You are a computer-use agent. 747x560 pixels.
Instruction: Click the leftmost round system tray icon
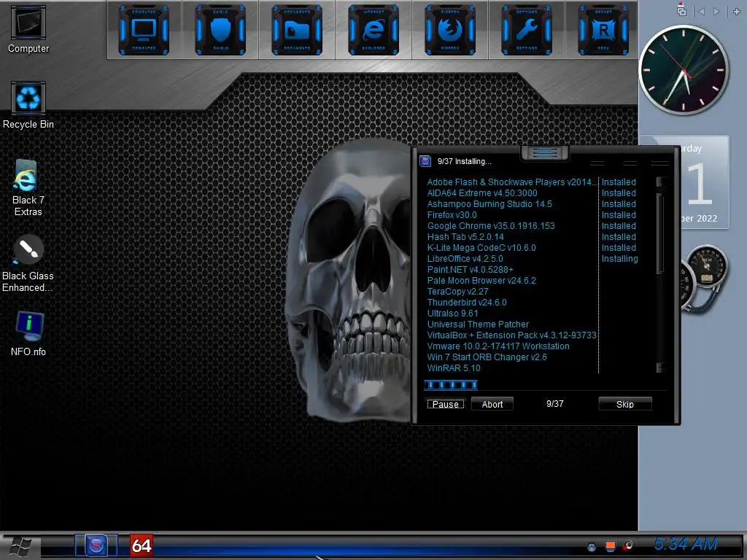[592, 547]
